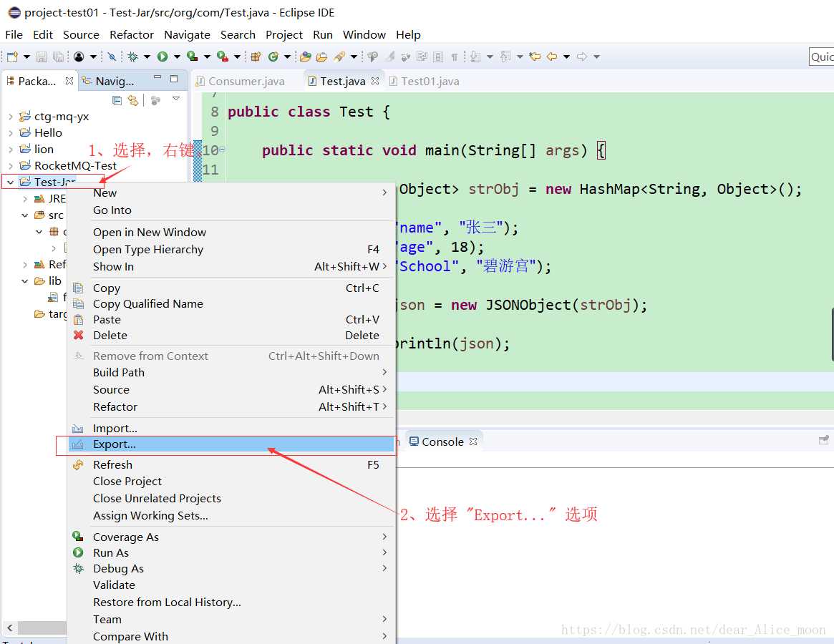834x644 pixels.
Task: Select Export... in the context menu
Action: click(233, 444)
